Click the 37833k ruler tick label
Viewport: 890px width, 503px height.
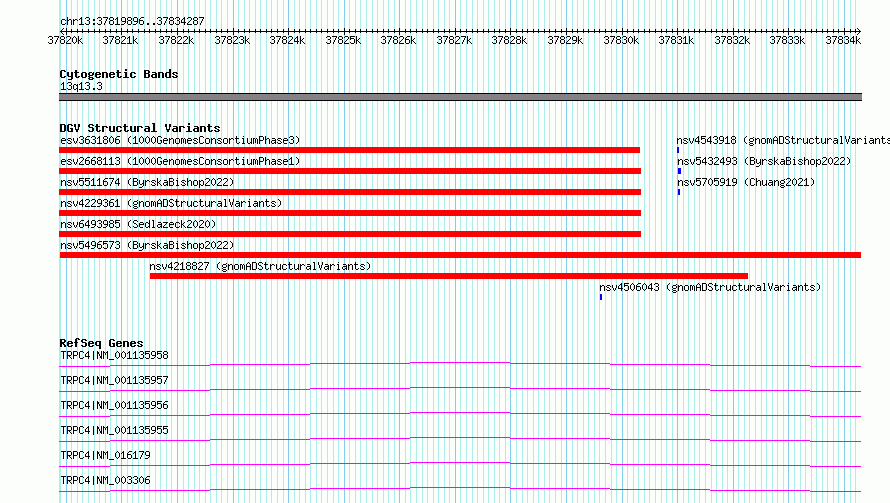point(787,40)
